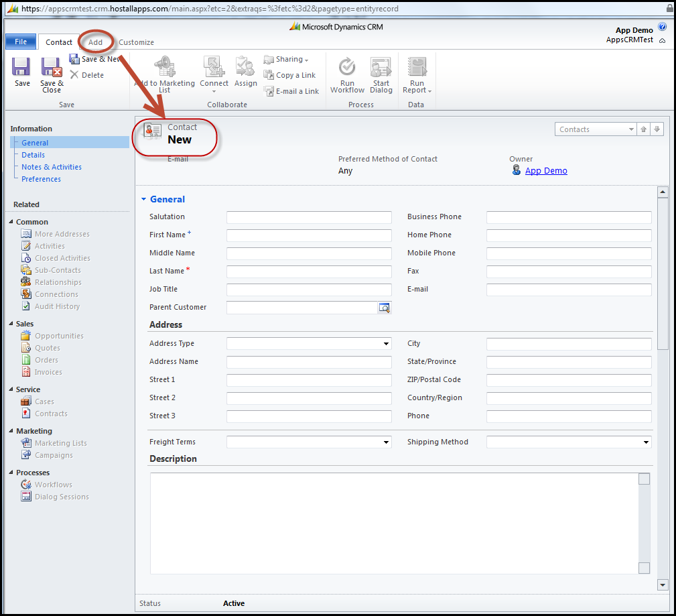Open Opportunities under Sales

pyautogui.click(x=52, y=336)
